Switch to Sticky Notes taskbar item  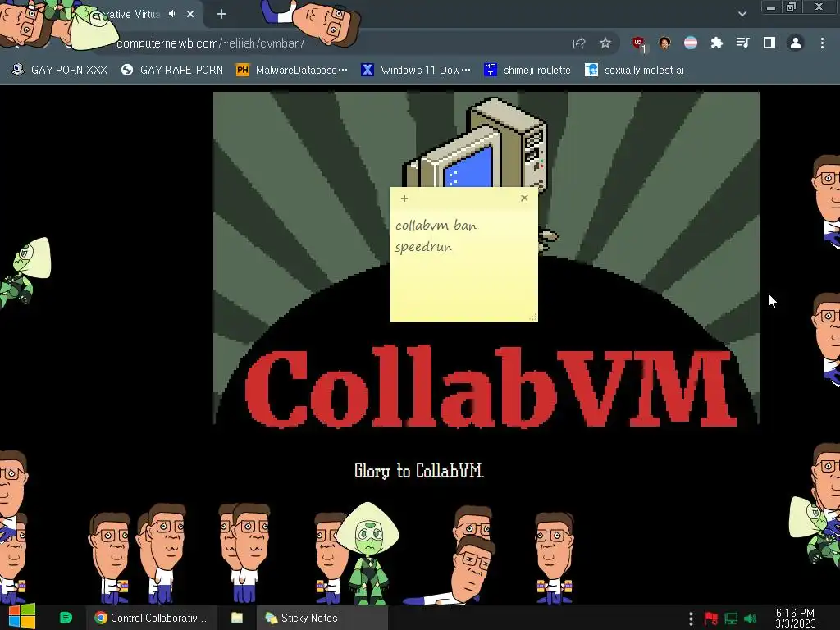(322, 618)
